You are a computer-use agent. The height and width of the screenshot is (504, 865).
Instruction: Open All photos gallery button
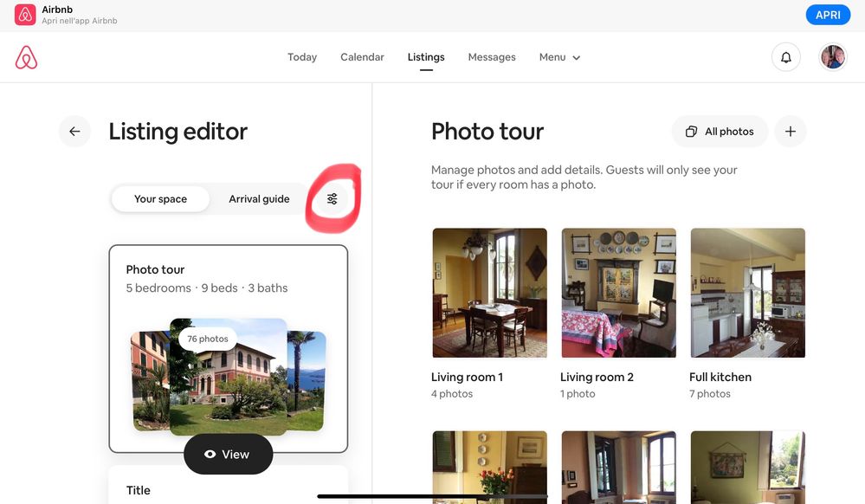point(720,132)
